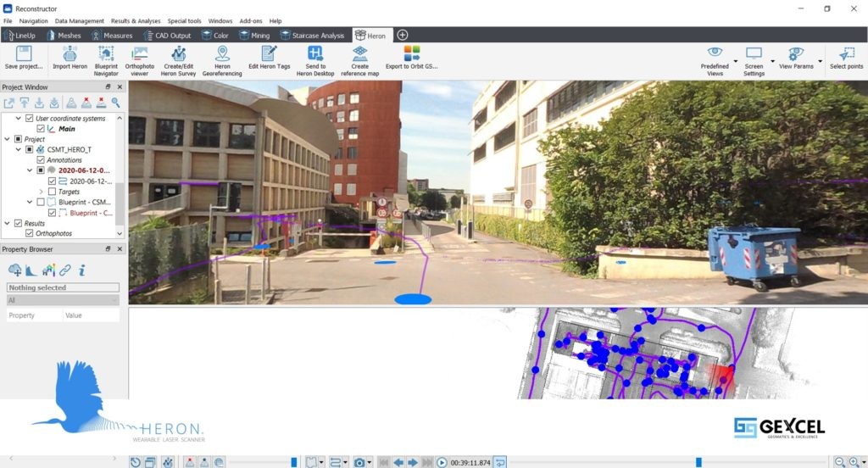Close the Property Browser panel
Screen dimensions: 868x468
(x=120, y=249)
